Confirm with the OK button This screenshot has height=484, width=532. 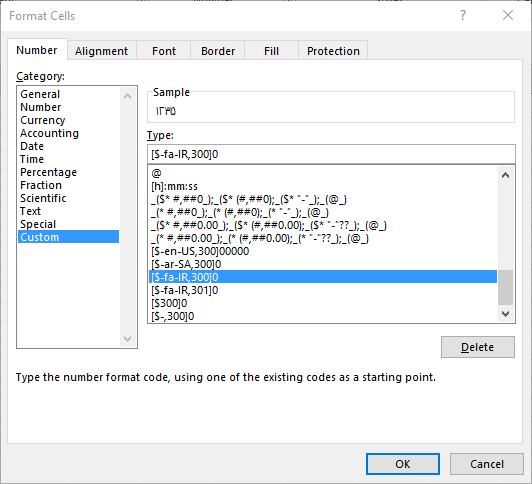coord(403,464)
